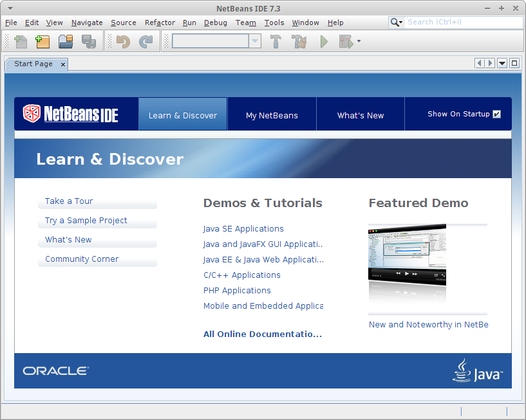Click the Open Project toolbar icon
This screenshot has height=420, width=526.
(66, 42)
